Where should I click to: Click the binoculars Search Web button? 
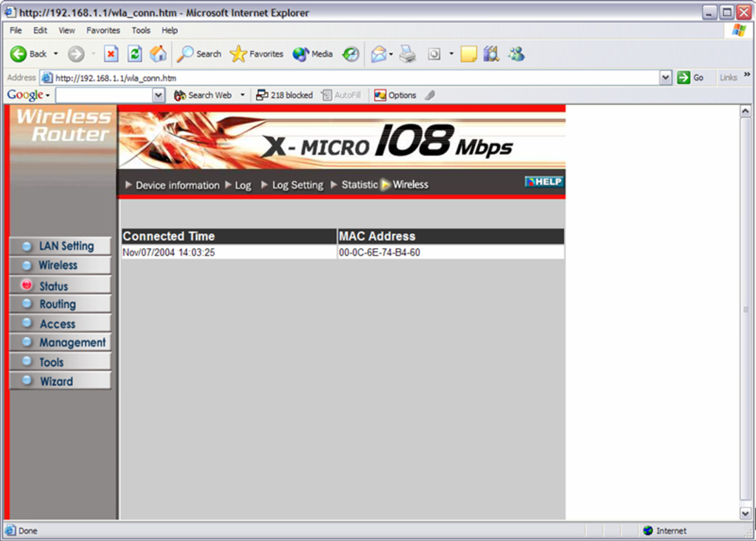(x=203, y=96)
